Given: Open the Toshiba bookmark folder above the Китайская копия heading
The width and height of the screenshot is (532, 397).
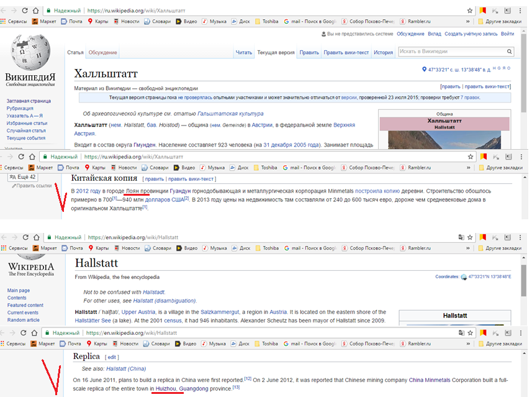Looking at the screenshot, I should coord(266,167).
